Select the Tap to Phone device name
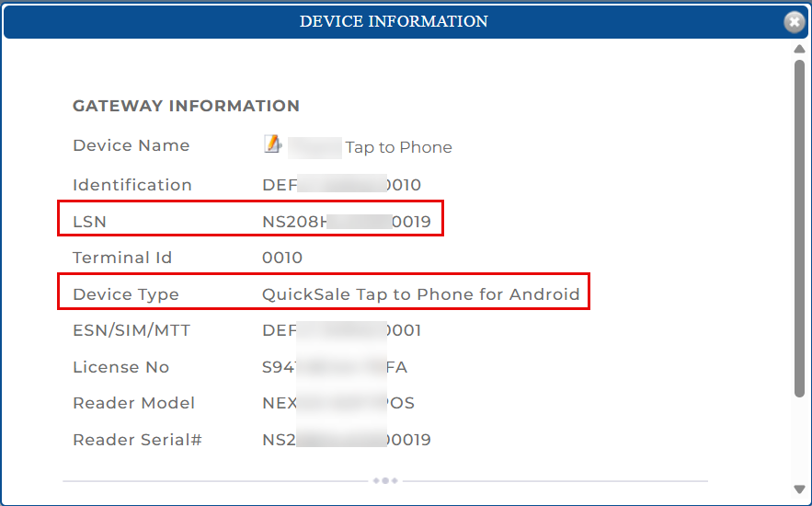This screenshot has width=812, height=506. pos(398,147)
